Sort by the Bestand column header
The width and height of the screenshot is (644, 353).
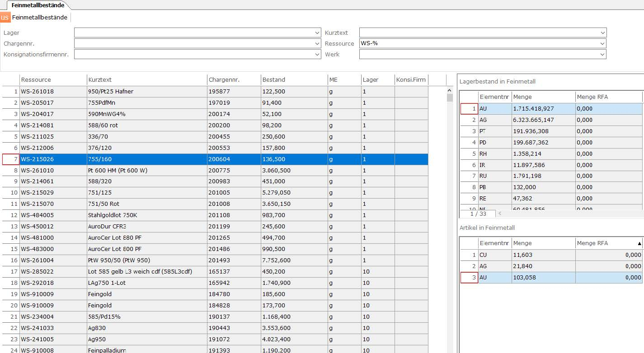[x=294, y=80]
